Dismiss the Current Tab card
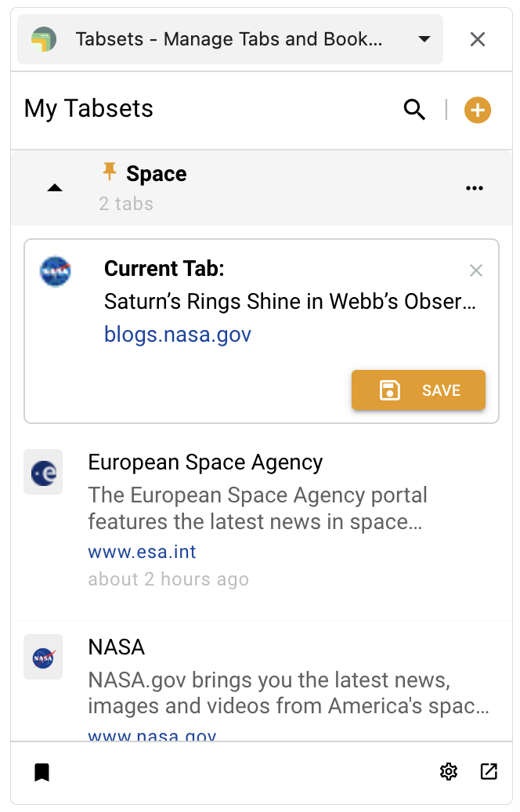Viewport: 520px width, 812px height. pyautogui.click(x=476, y=270)
